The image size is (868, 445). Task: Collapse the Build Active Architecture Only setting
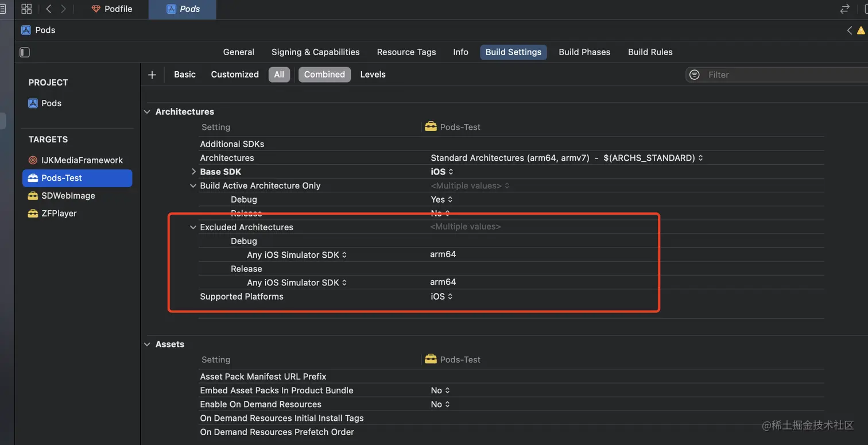pyautogui.click(x=193, y=186)
